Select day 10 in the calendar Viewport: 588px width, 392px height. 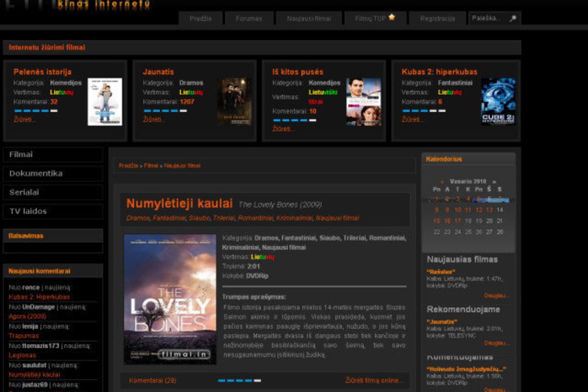(x=458, y=210)
